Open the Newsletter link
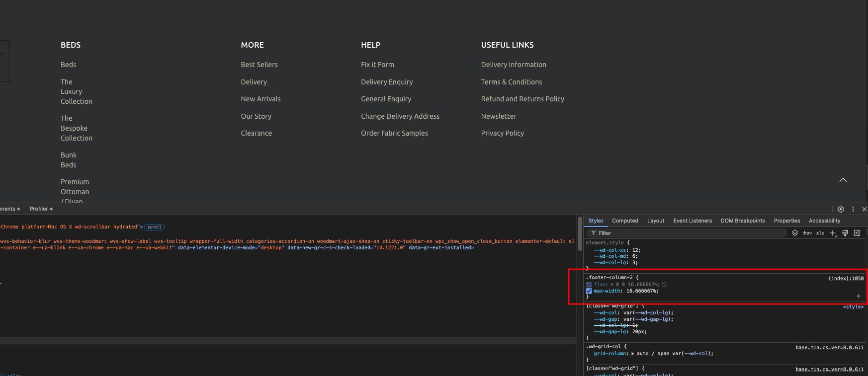 pos(499,116)
